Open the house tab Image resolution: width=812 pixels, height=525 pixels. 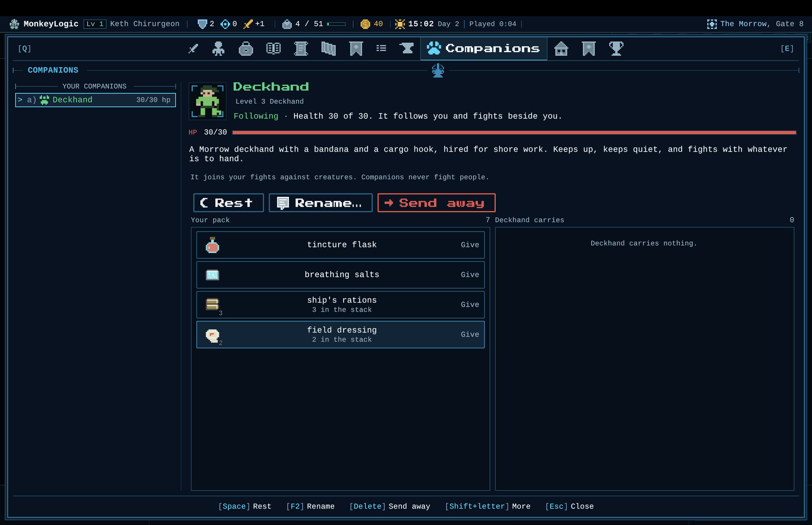[x=561, y=49]
